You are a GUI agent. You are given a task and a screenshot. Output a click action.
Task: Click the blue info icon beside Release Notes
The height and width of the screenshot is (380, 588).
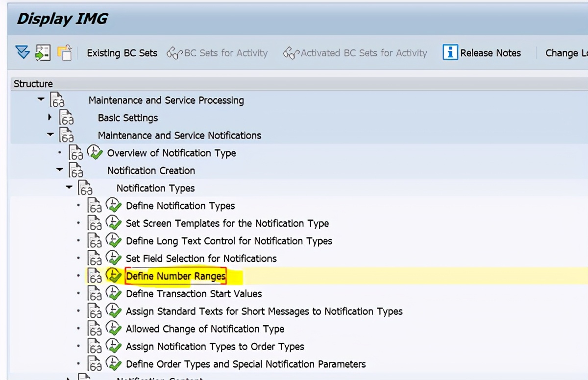coord(450,52)
